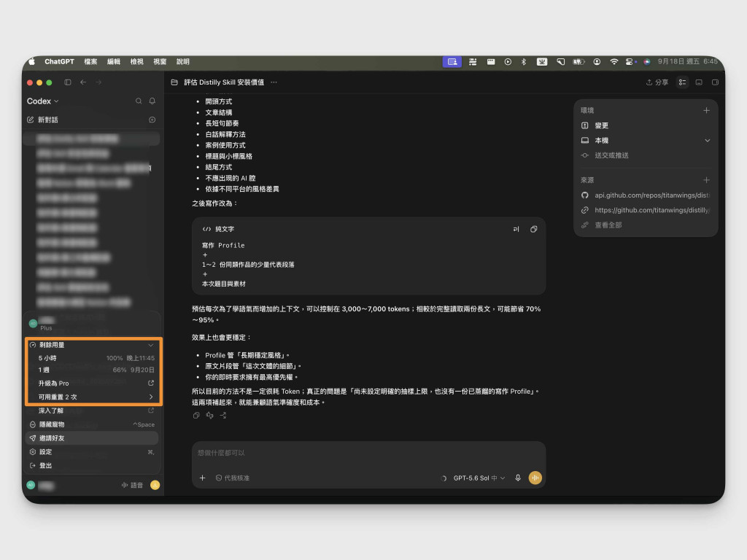Start voice mode with the orange waveform button
This screenshot has width=747, height=560.
pyautogui.click(x=535, y=478)
